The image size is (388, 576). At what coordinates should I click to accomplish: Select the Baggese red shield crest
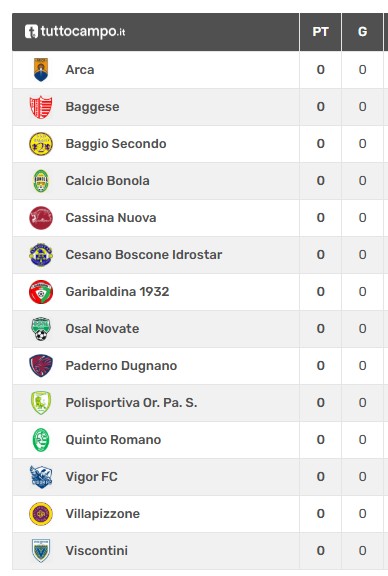coord(41,107)
